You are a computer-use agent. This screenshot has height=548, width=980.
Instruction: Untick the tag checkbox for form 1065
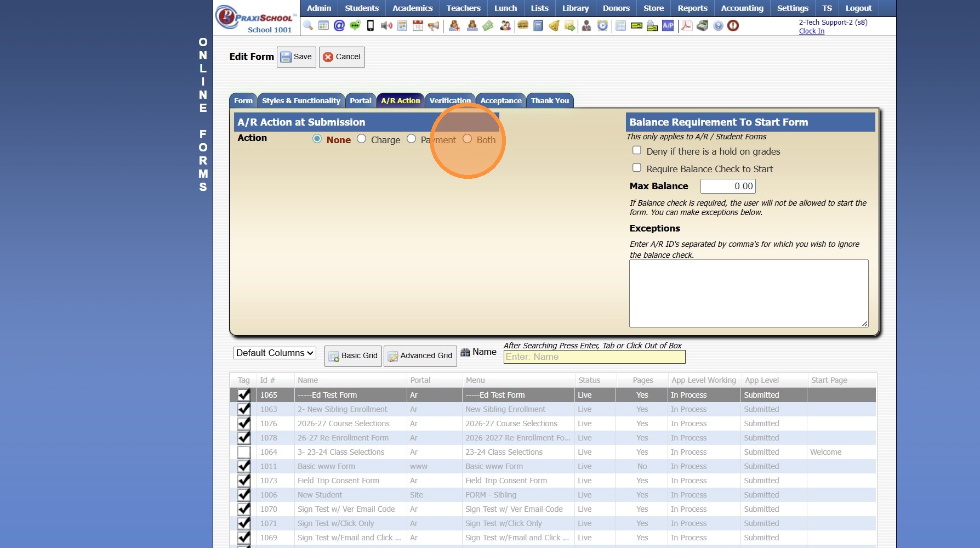click(244, 395)
